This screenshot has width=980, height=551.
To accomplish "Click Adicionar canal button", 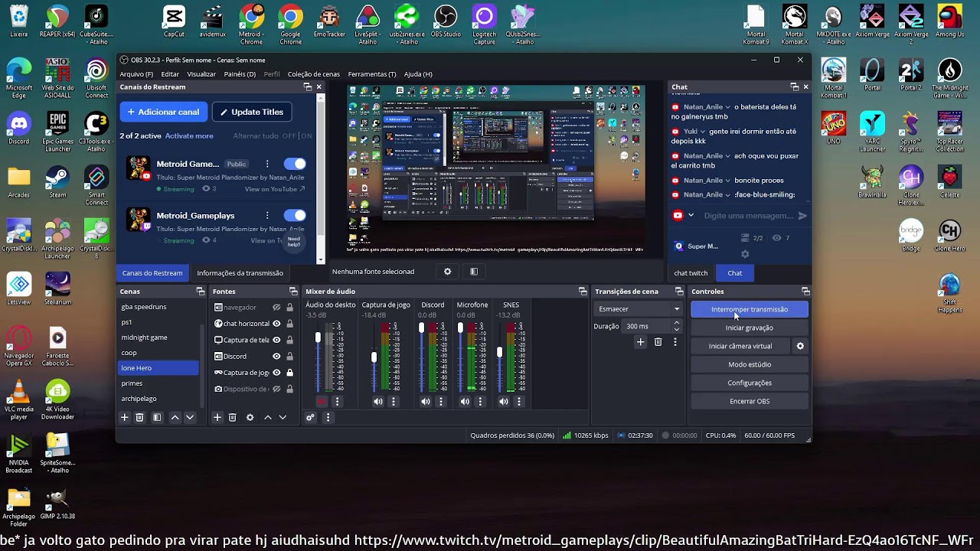I will (x=163, y=112).
